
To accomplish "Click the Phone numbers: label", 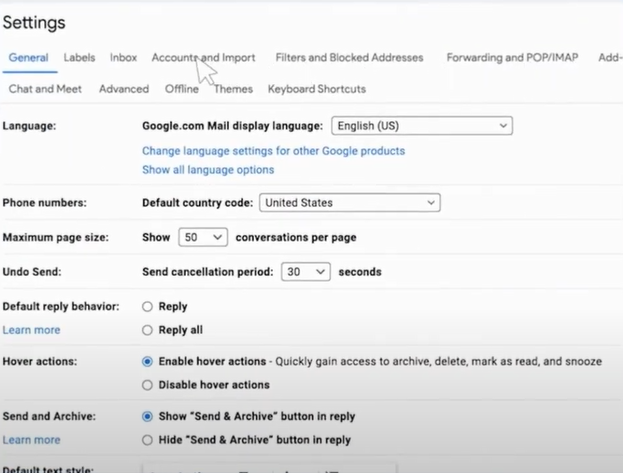I will tap(44, 203).
